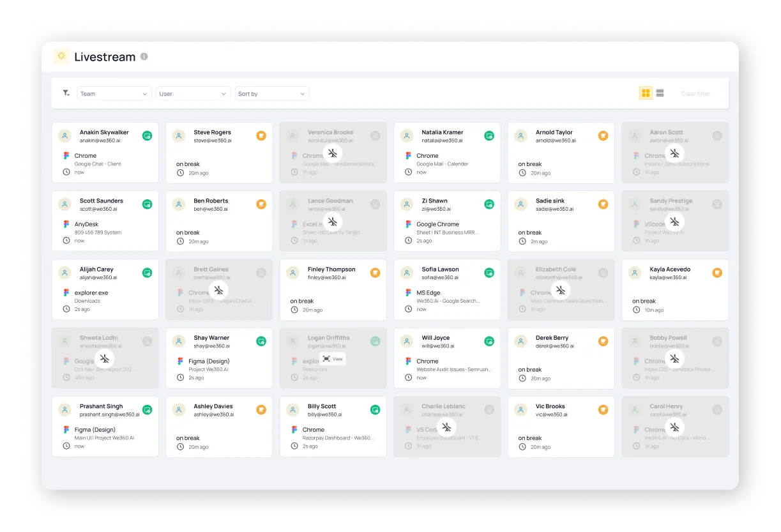Switch to grid view layout
781x532 pixels.
[646, 93]
